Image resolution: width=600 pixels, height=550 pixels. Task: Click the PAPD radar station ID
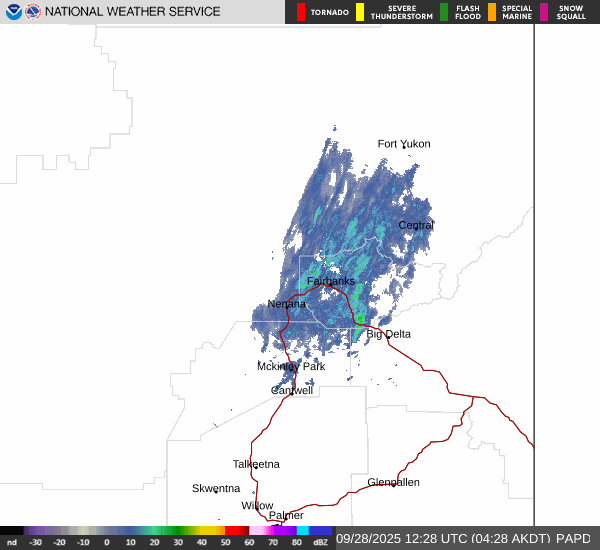573,538
